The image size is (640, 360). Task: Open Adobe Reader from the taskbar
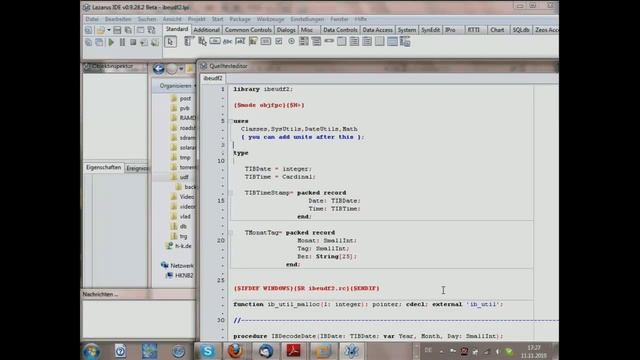pos(293,351)
